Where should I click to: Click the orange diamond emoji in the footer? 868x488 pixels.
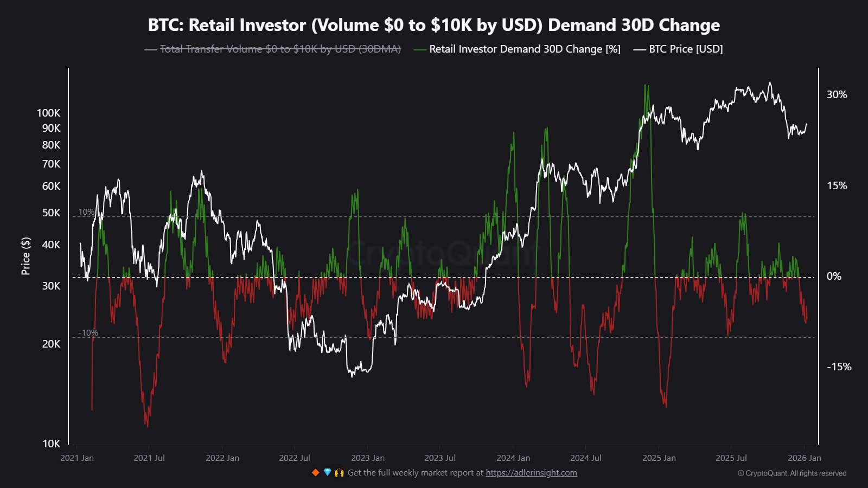pyautogui.click(x=315, y=472)
